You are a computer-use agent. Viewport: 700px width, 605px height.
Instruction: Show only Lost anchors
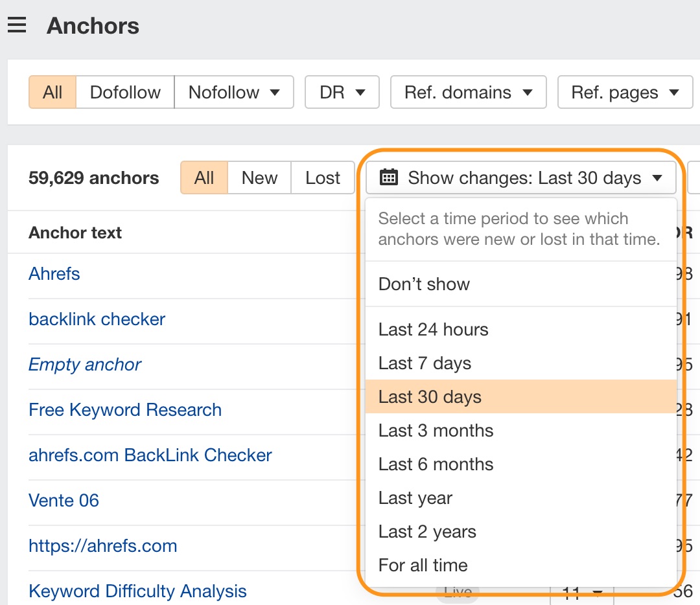323,177
